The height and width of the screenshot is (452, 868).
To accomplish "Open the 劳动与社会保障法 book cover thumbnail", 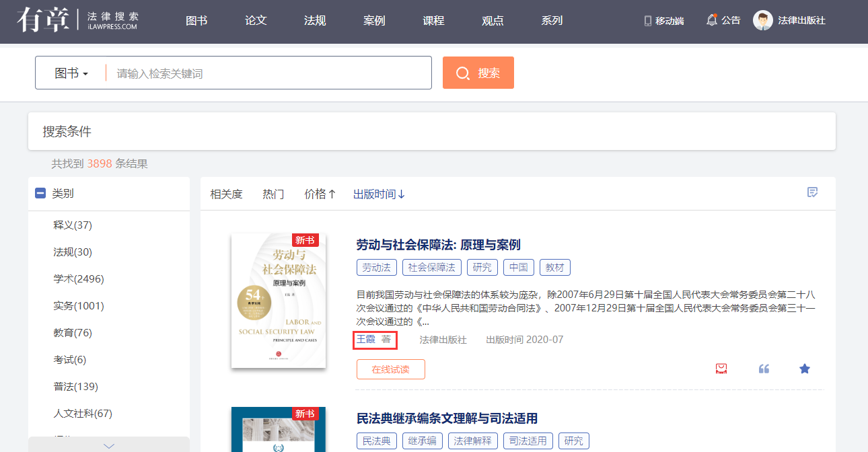I will click(x=279, y=300).
